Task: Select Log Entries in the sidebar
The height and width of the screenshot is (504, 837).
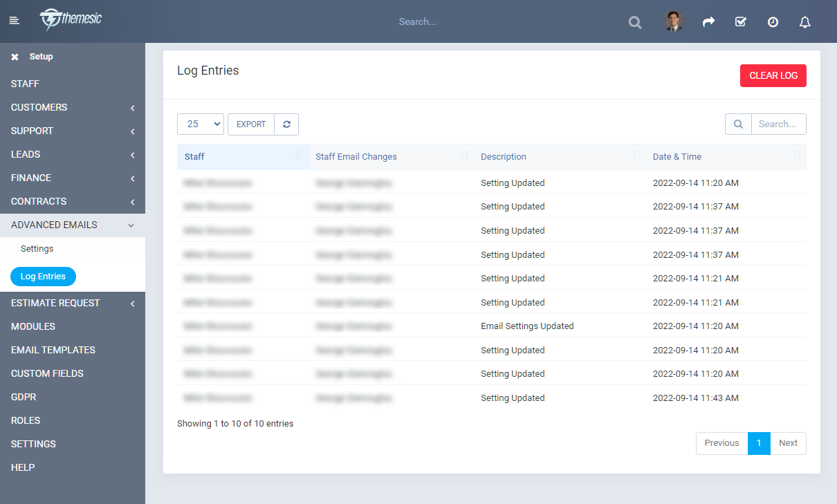Action: click(43, 276)
